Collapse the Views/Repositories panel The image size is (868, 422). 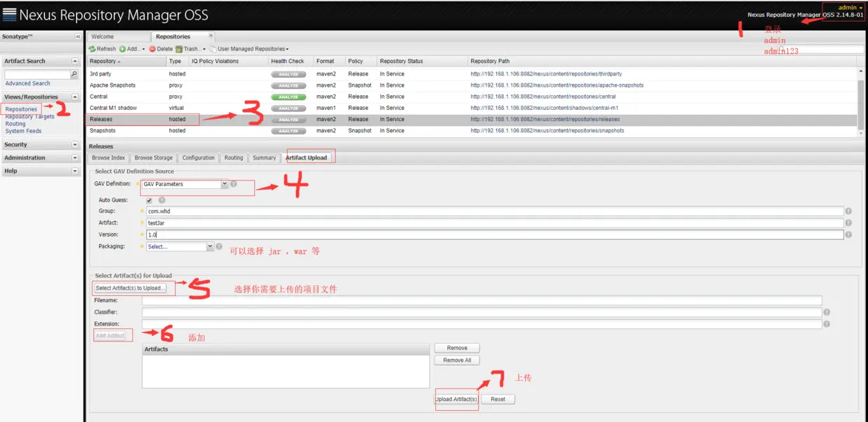tap(75, 97)
